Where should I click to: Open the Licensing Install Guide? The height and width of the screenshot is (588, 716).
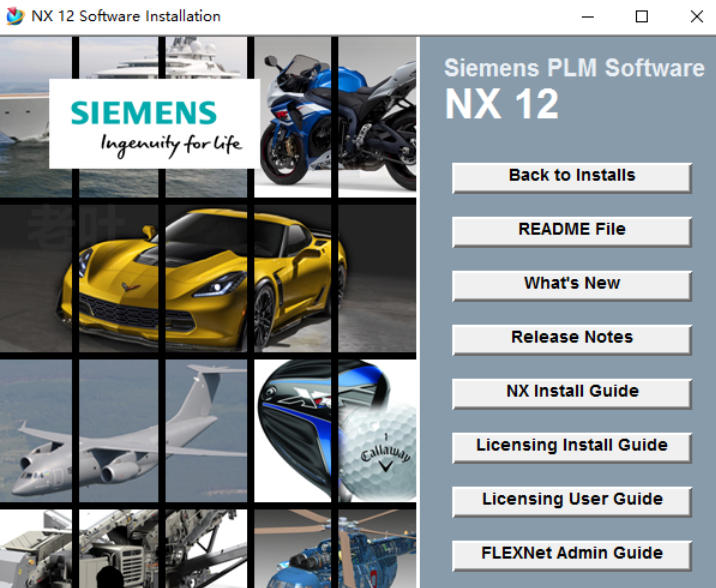571,446
